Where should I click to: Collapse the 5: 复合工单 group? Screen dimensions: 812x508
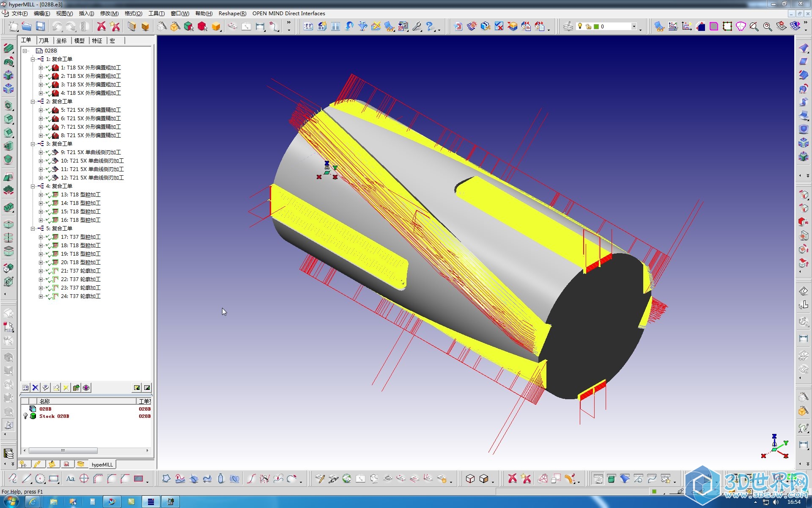click(33, 229)
